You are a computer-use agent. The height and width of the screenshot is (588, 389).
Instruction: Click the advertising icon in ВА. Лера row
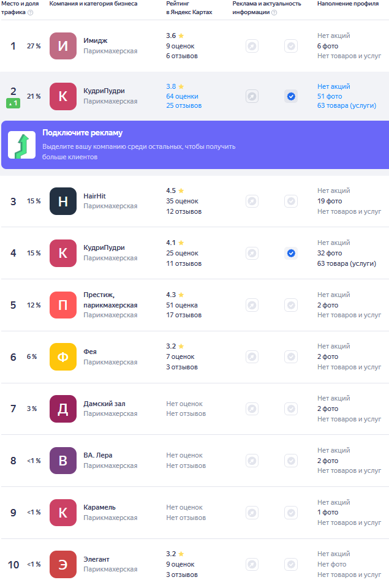252,461
